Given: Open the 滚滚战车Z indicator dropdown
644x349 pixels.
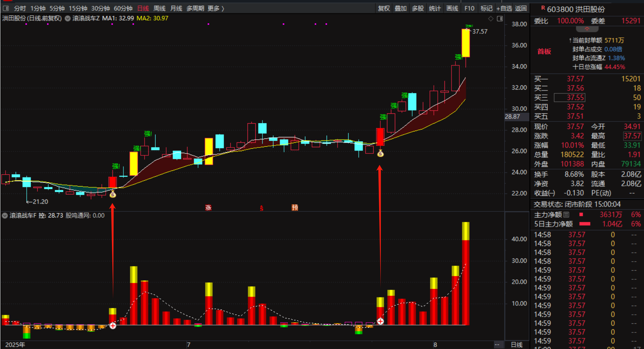Looking at the screenshot, I should pyautogui.click(x=68, y=18).
